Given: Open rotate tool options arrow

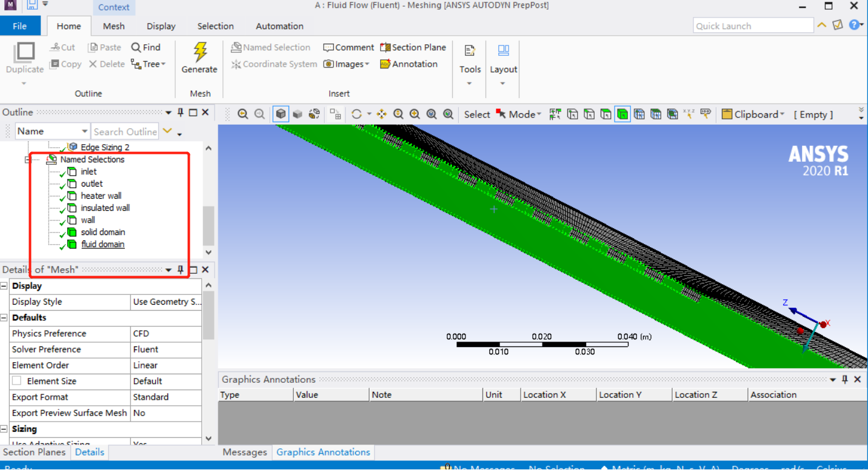Looking at the screenshot, I should [369, 114].
